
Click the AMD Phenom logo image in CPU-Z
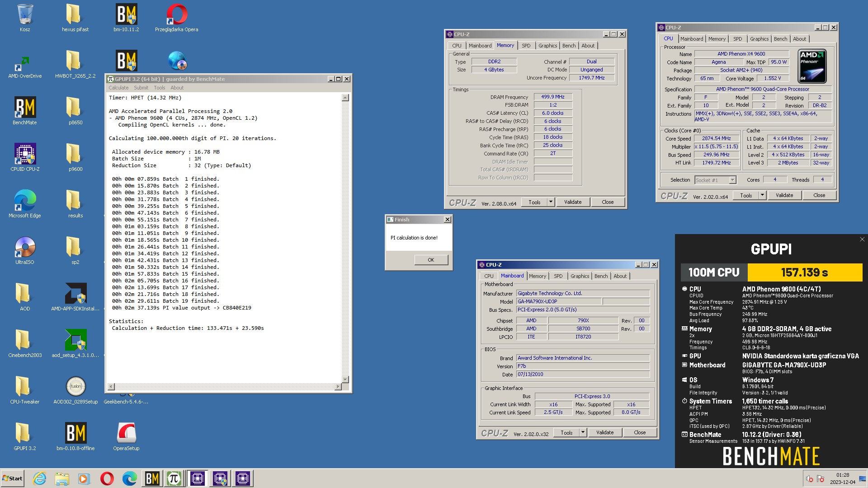(812, 66)
